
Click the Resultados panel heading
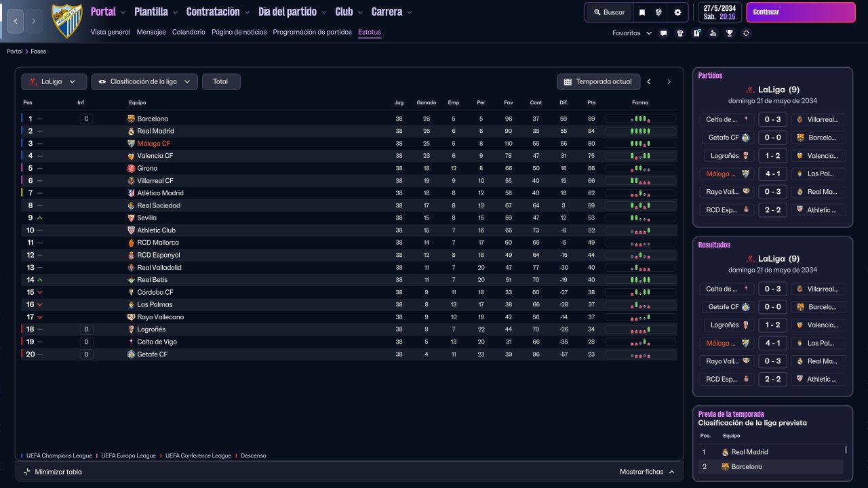(715, 245)
